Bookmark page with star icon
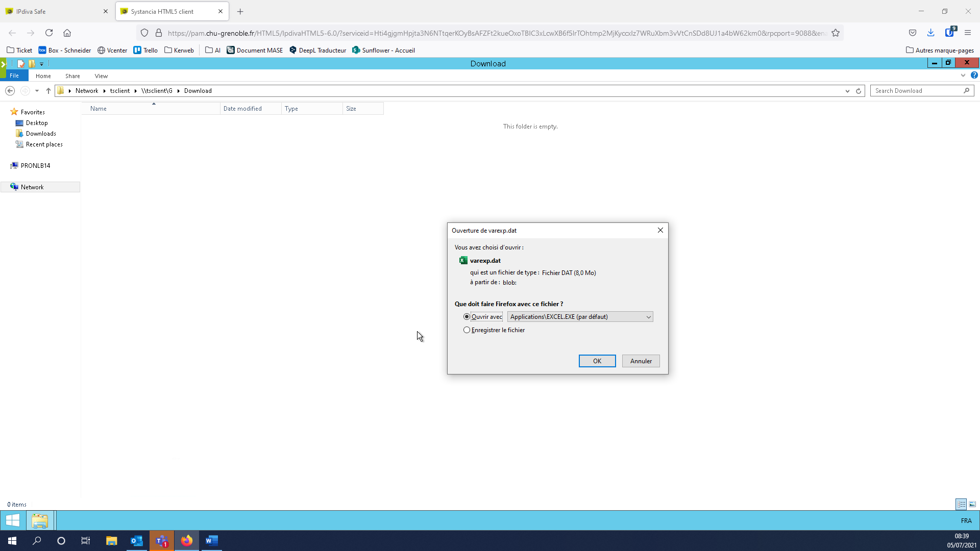The width and height of the screenshot is (980, 551). point(836,33)
